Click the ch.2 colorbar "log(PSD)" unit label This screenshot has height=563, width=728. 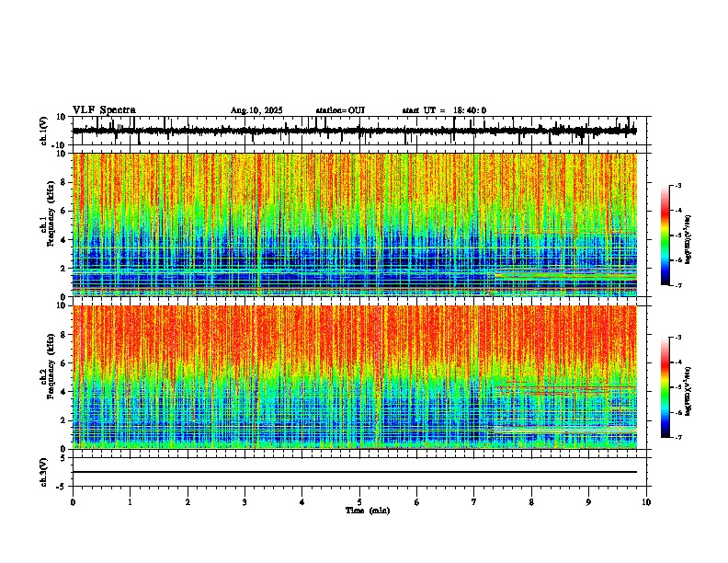coord(688,392)
